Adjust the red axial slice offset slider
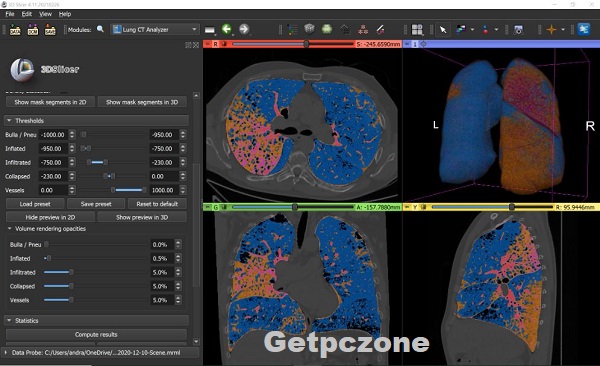 point(293,44)
